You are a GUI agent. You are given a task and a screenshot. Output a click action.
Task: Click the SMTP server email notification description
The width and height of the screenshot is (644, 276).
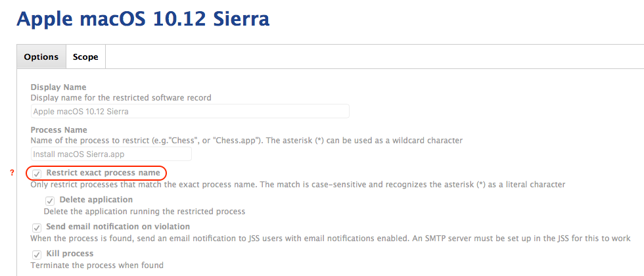(x=331, y=238)
